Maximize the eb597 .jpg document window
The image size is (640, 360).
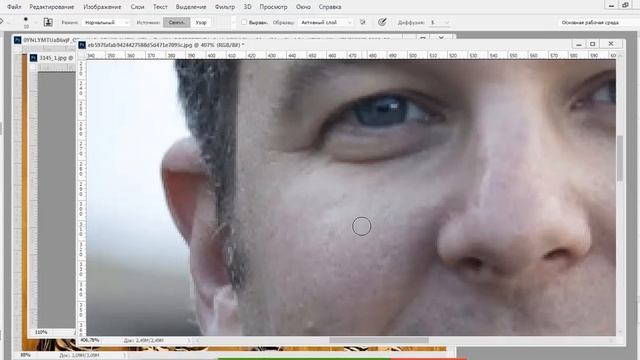click(593, 44)
